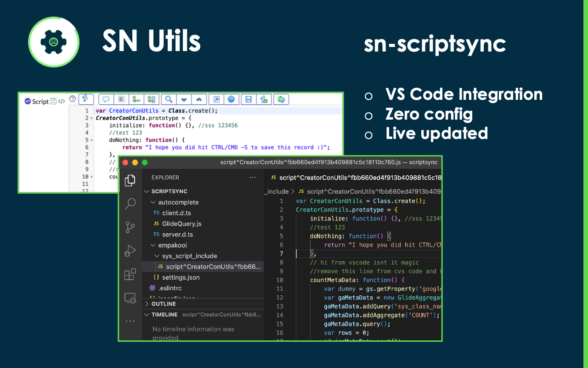Screen dimensions: 588x368
Task: Toggle the Explorer sidebar visibility
Action: 130,180
